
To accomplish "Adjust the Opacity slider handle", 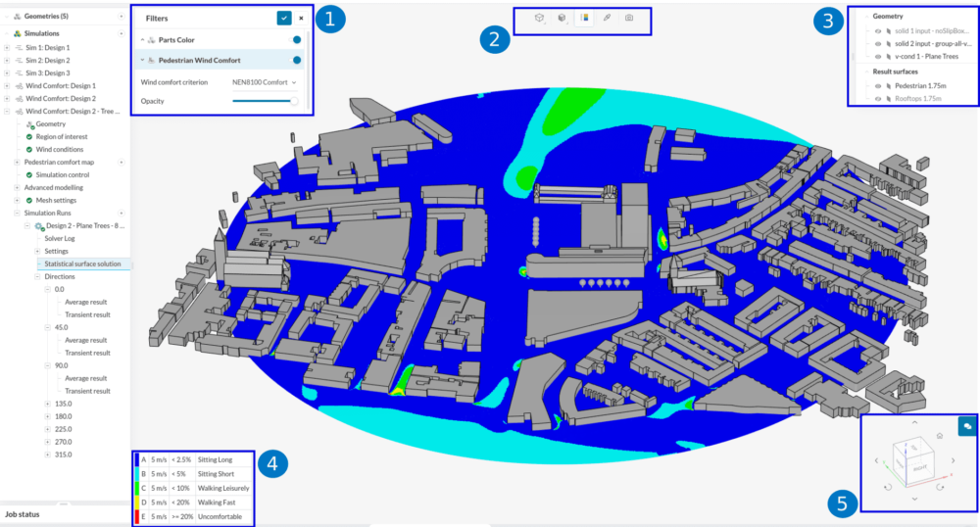I will 293,101.
